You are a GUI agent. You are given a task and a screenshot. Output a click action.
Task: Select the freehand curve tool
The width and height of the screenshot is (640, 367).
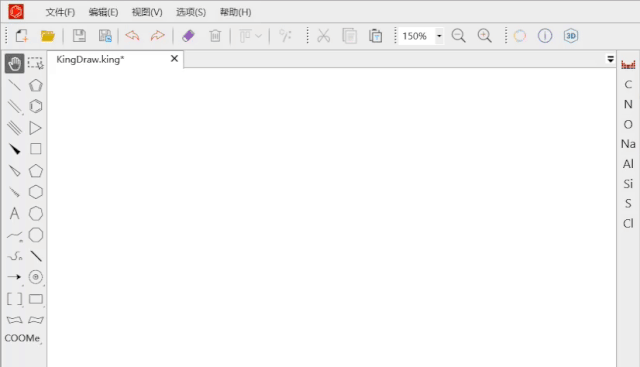pos(15,256)
